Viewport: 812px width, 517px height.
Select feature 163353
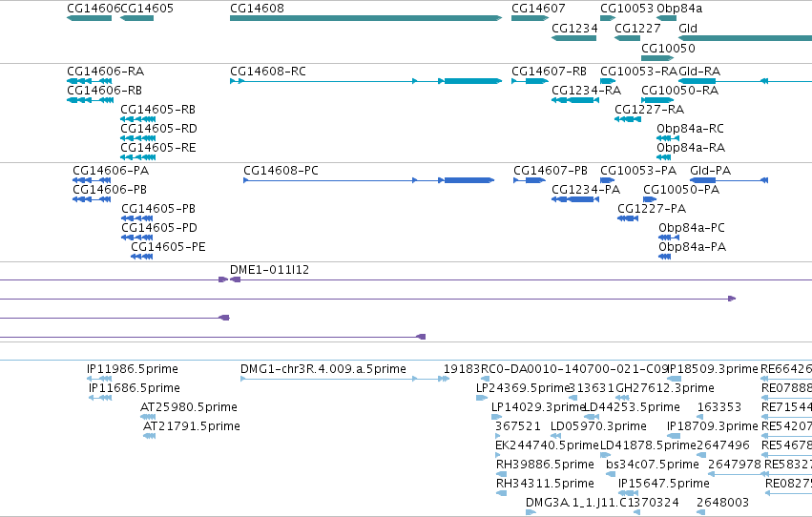tap(700, 417)
